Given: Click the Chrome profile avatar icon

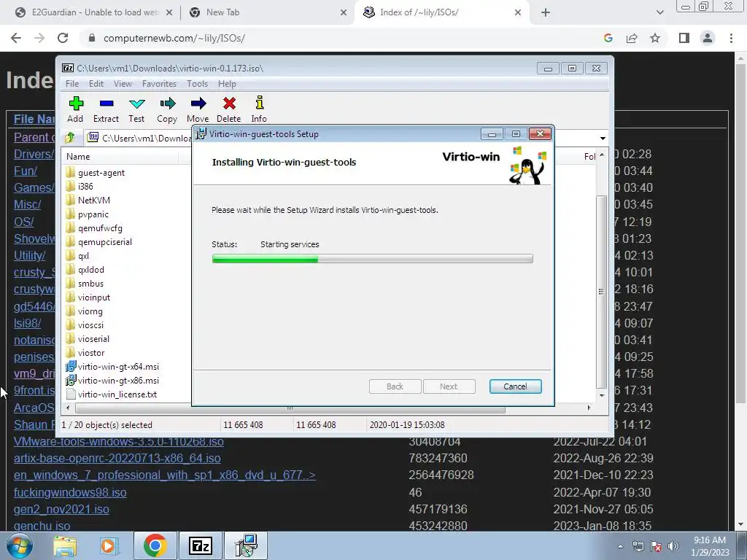Looking at the screenshot, I should pyautogui.click(x=708, y=38).
